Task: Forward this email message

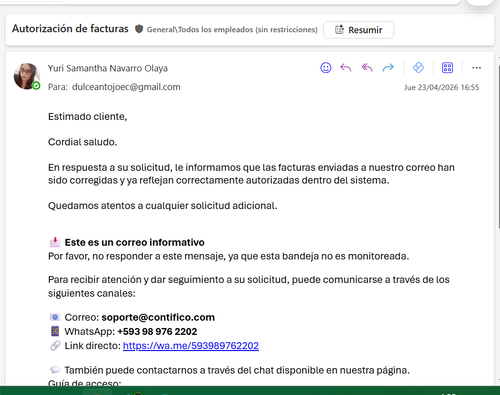Action: pos(388,68)
